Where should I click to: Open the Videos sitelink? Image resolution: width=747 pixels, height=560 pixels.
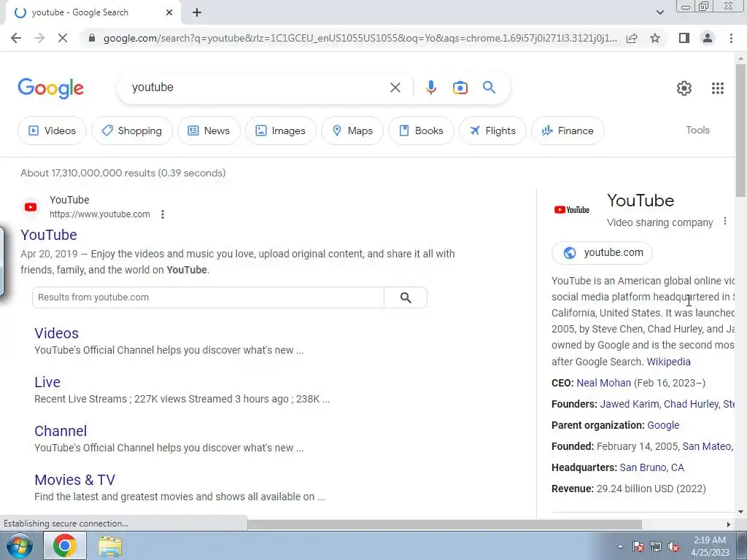(x=56, y=333)
